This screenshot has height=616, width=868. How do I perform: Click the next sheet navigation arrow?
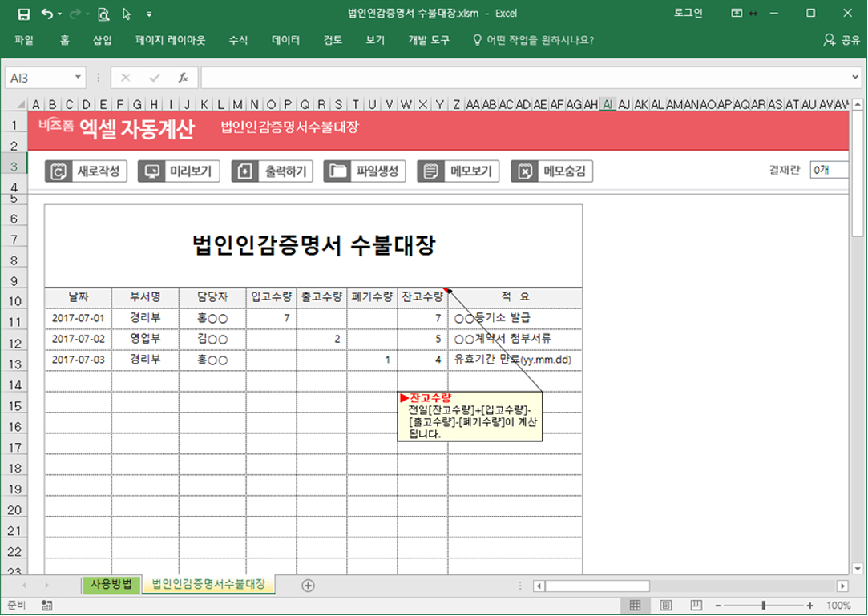(46, 586)
